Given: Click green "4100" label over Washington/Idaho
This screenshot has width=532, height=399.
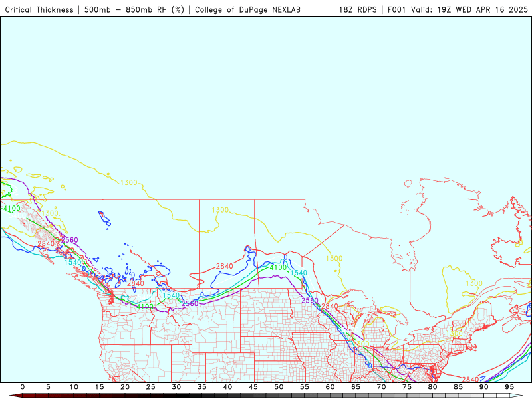Looking at the screenshot, I should [x=145, y=307].
